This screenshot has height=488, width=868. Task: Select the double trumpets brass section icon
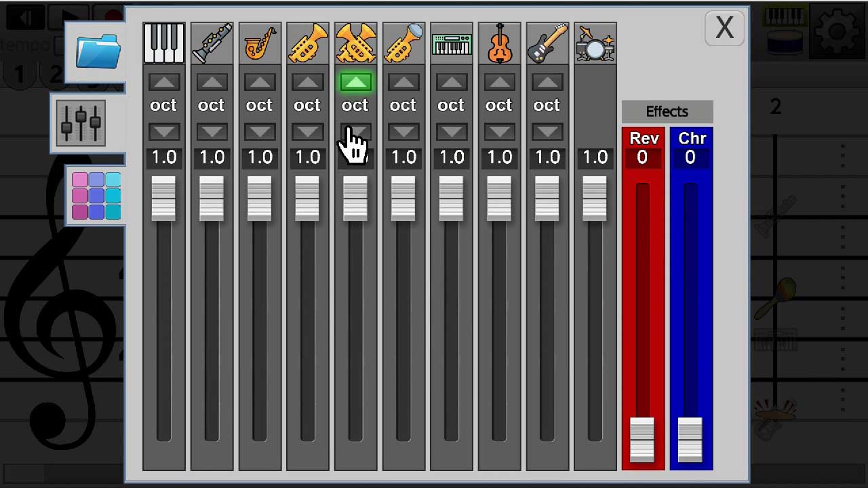click(355, 43)
